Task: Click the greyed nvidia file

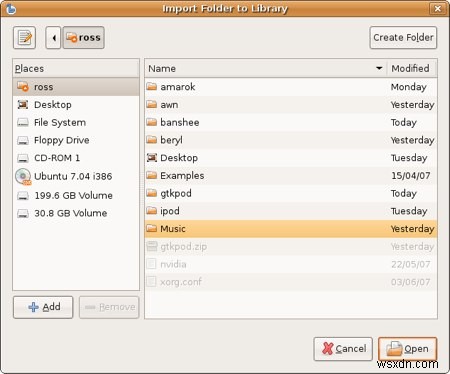Action: [291, 264]
